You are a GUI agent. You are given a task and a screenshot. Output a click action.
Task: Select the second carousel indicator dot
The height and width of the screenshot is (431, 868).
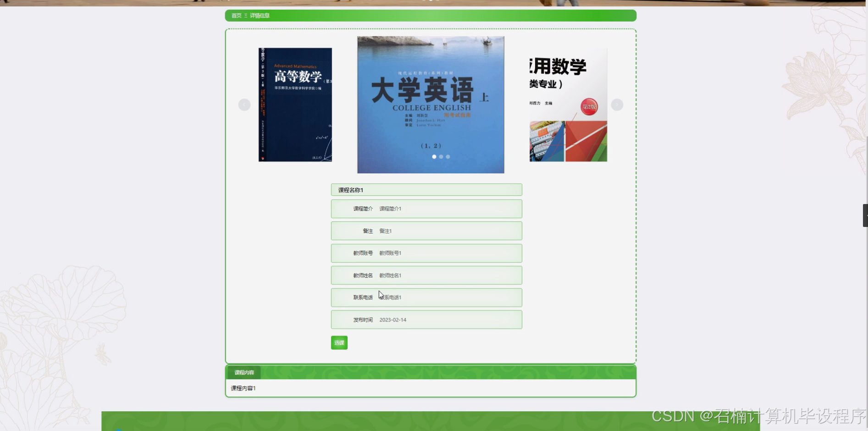(x=441, y=156)
